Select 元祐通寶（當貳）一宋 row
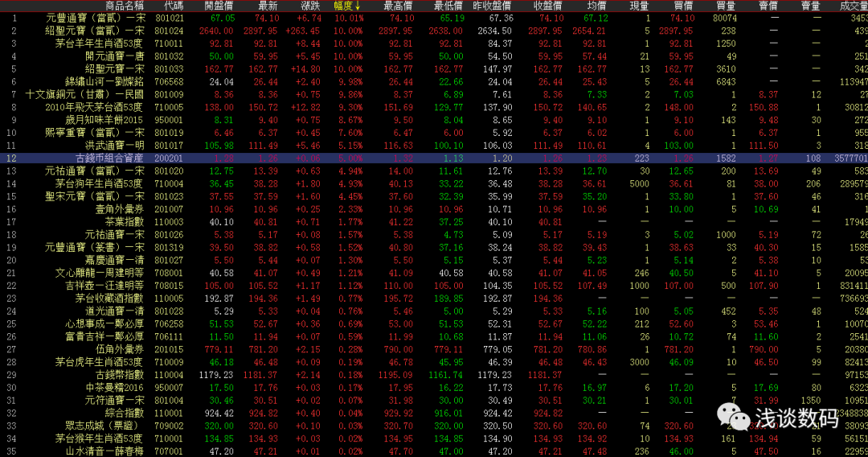Image resolution: width=868 pixels, height=457 pixels. 434,171
